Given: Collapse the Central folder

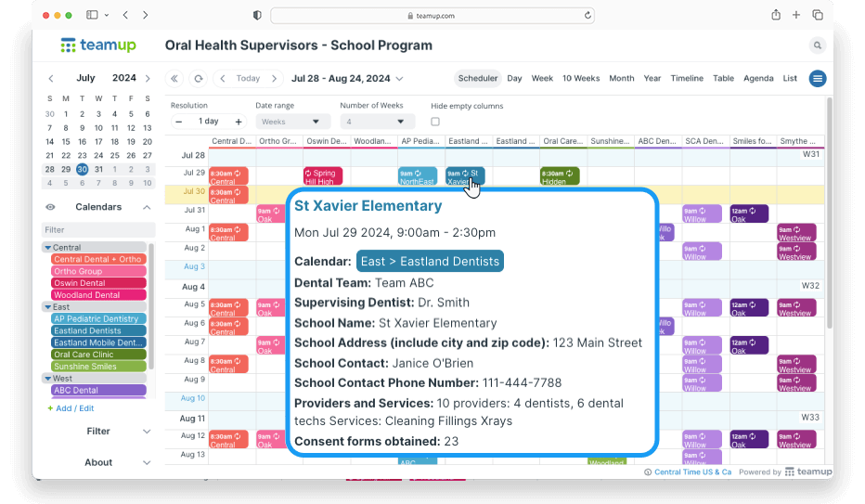Looking at the screenshot, I should (48, 248).
